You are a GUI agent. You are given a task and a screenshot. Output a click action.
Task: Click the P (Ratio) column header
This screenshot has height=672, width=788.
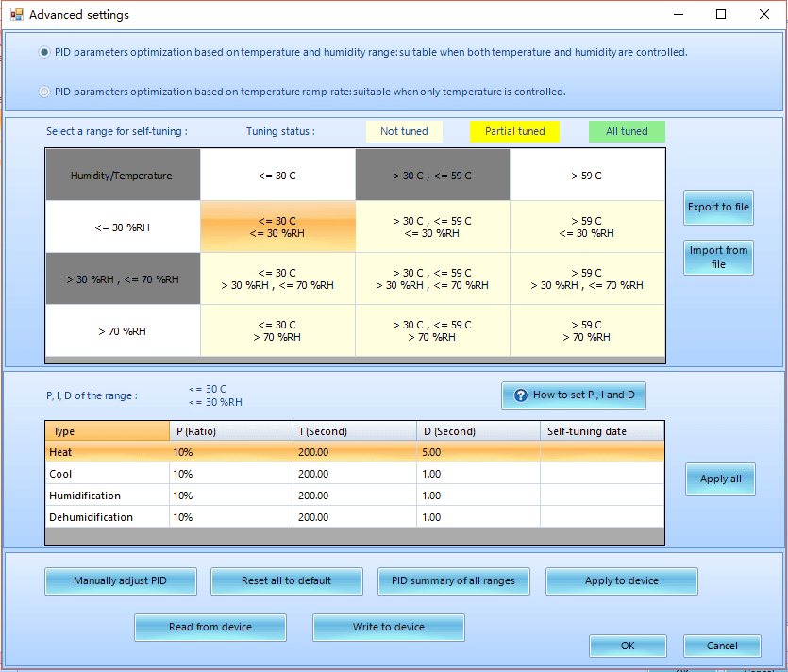[x=230, y=431]
